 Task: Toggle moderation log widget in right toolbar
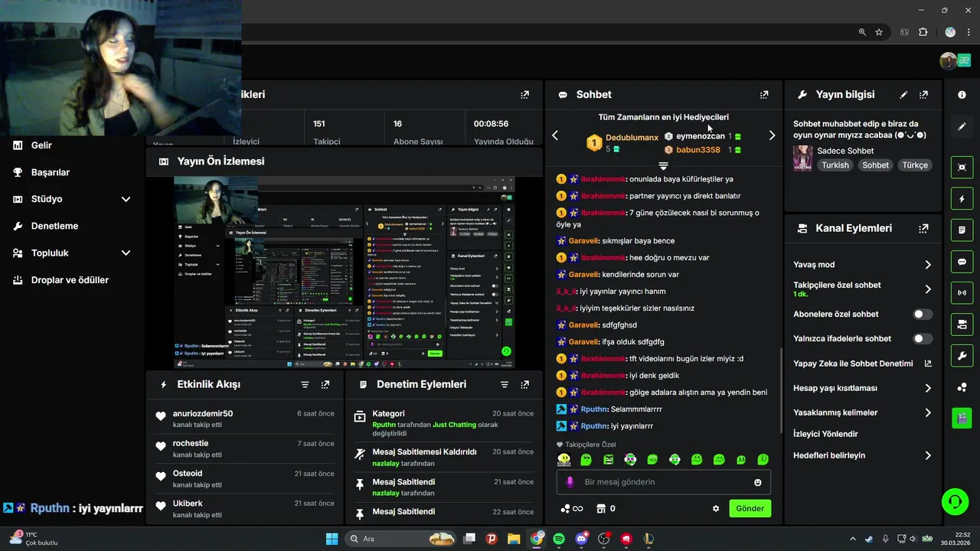pos(962,230)
